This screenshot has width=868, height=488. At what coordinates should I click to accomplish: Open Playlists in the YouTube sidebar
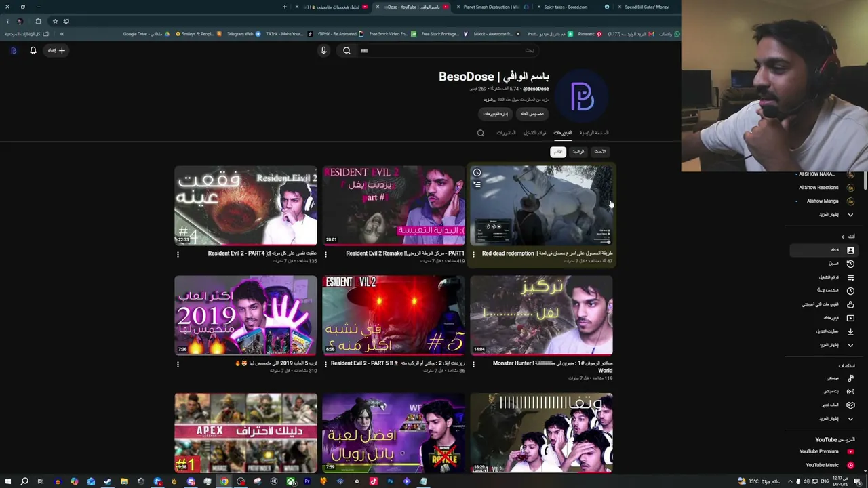pos(825,277)
